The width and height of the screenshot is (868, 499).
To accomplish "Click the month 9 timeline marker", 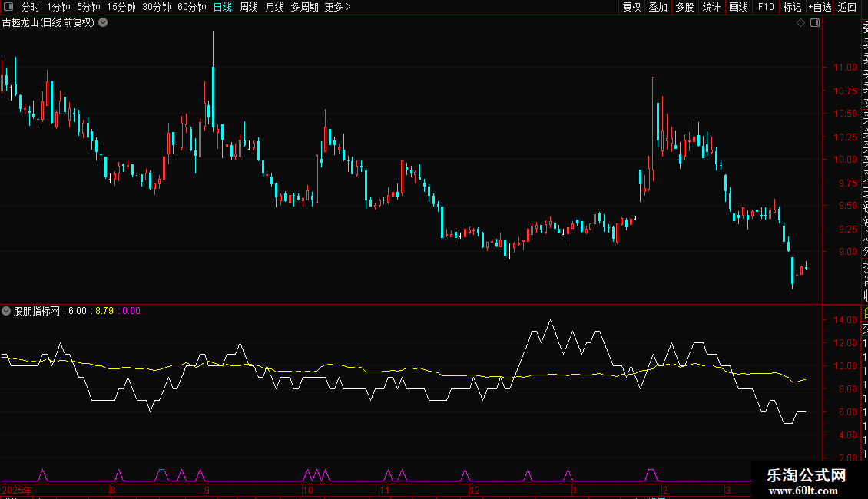I will pyautogui.click(x=207, y=490).
